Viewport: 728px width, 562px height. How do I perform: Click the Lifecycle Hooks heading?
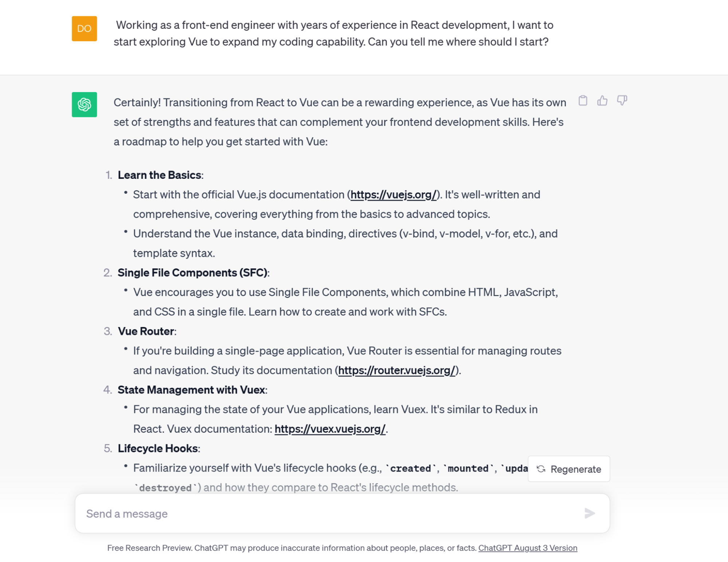click(x=158, y=448)
